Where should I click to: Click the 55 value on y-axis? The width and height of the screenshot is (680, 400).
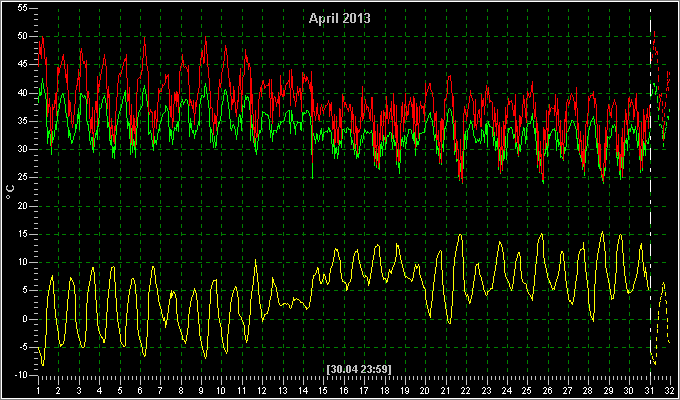(22, 8)
